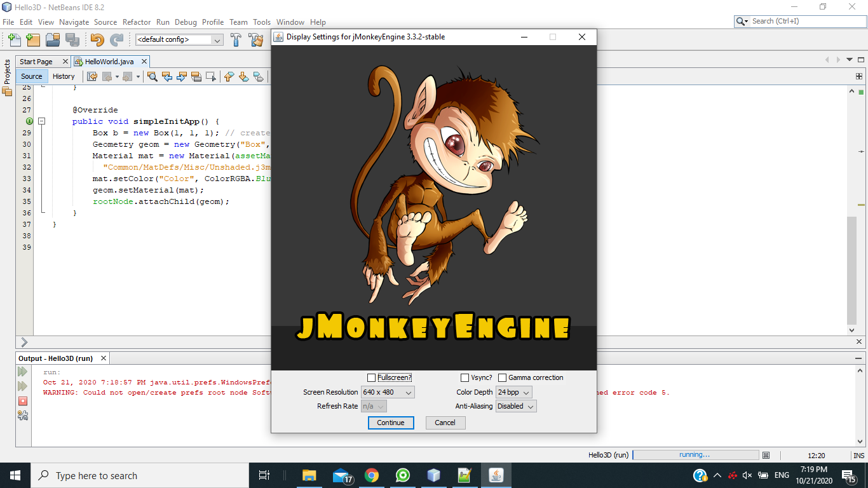Click Find Previous Occurrence arrow icon

(x=167, y=76)
